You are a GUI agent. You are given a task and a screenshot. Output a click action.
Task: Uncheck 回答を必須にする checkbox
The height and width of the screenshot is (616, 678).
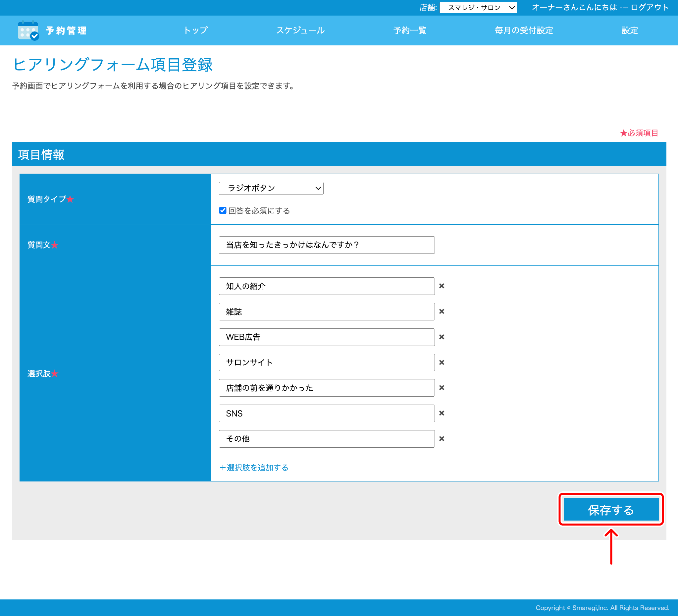click(x=223, y=211)
